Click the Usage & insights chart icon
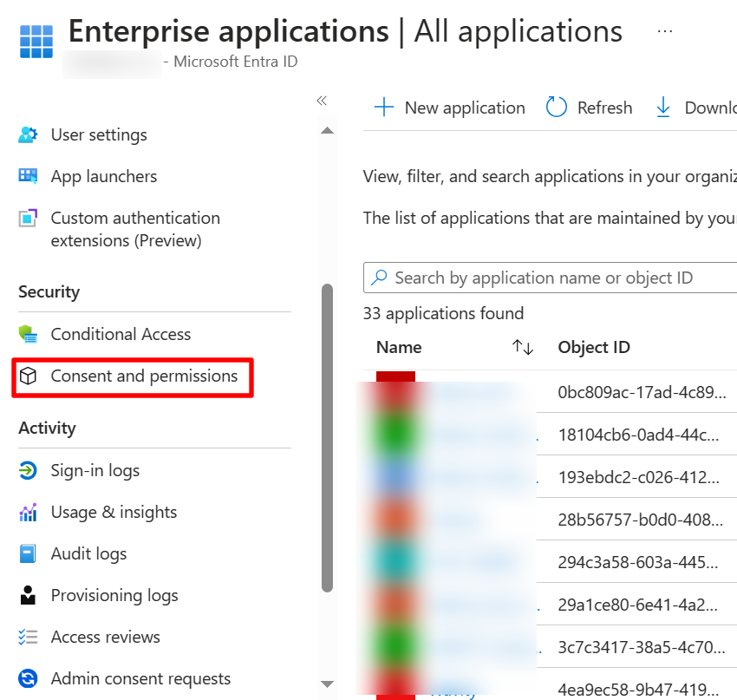 pyautogui.click(x=28, y=512)
